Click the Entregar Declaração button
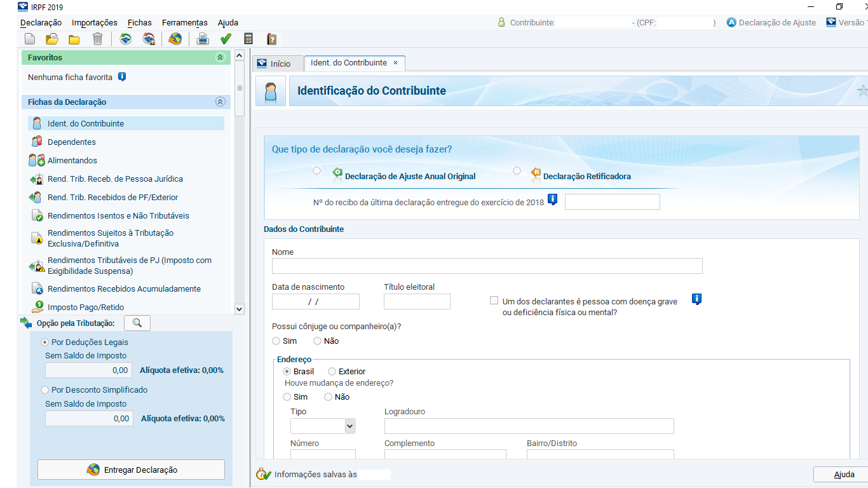The height and width of the screenshot is (488, 868). (131, 470)
